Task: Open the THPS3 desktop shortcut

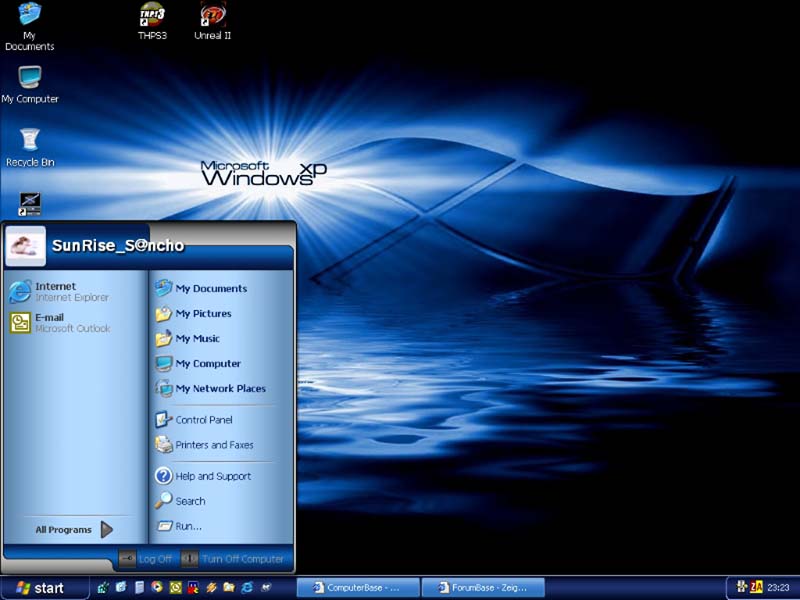Action: click(152, 21)
